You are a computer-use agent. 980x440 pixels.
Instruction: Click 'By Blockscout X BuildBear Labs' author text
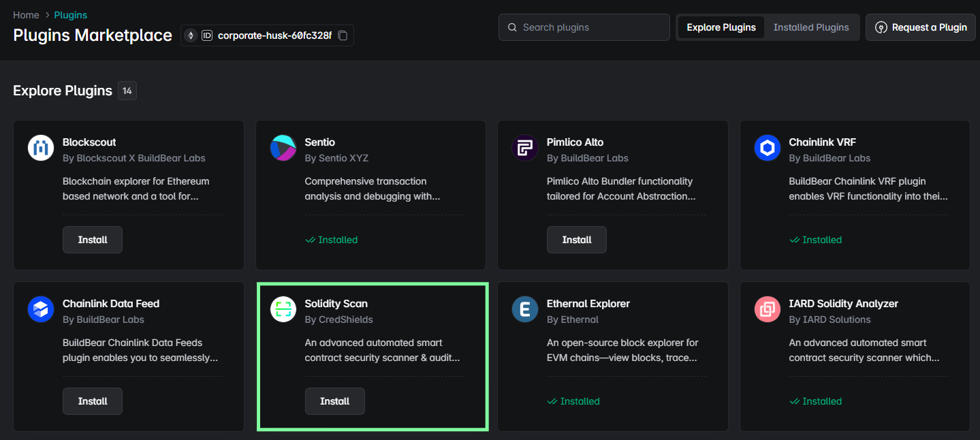[134, 158]
